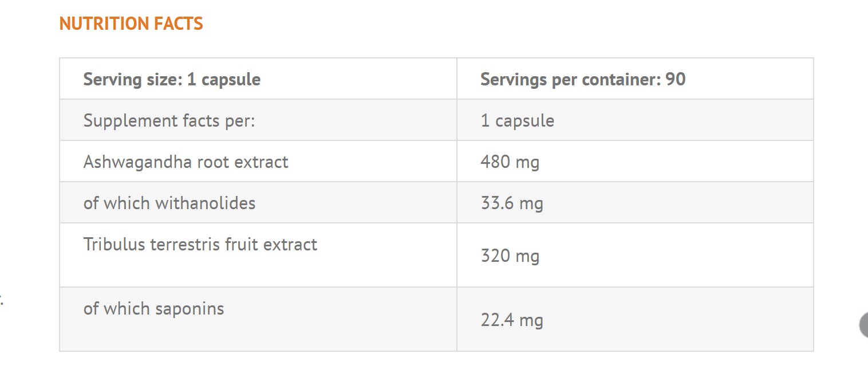Click the number 90 in the header row
The image size is (868, 369).
click(676, 79)
